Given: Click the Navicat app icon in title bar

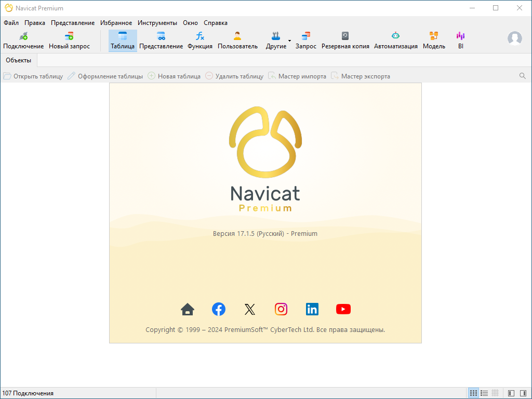Looking at the screenshot, I should (x=8, y=8).
